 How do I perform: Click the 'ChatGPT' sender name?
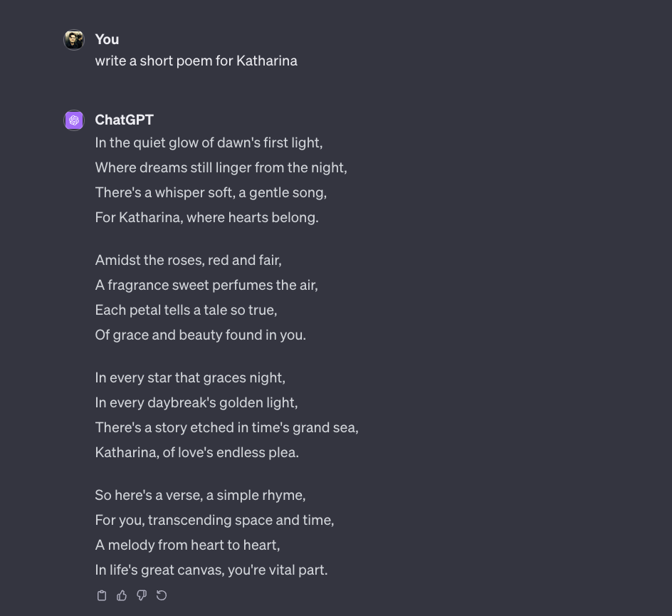click(125, 120)
